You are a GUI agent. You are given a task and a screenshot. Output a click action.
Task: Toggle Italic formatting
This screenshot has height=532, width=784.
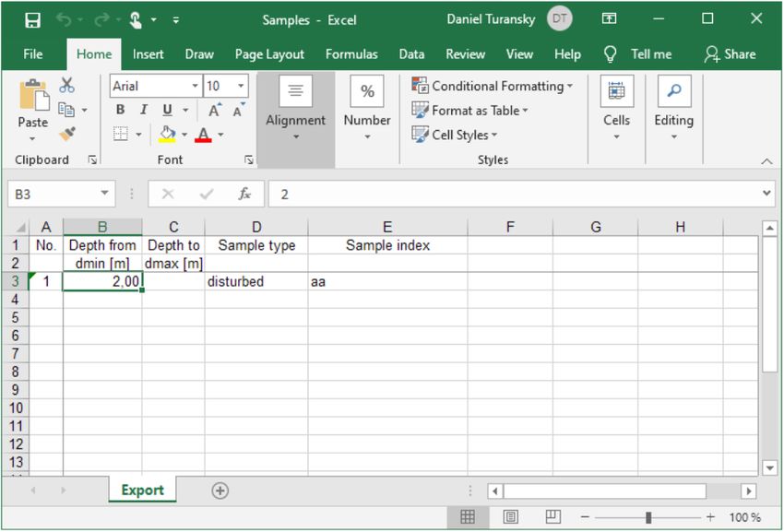click(143, 111)
